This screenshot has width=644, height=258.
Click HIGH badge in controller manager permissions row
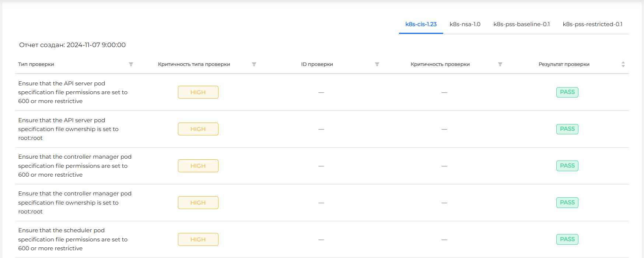pos(198,166)
